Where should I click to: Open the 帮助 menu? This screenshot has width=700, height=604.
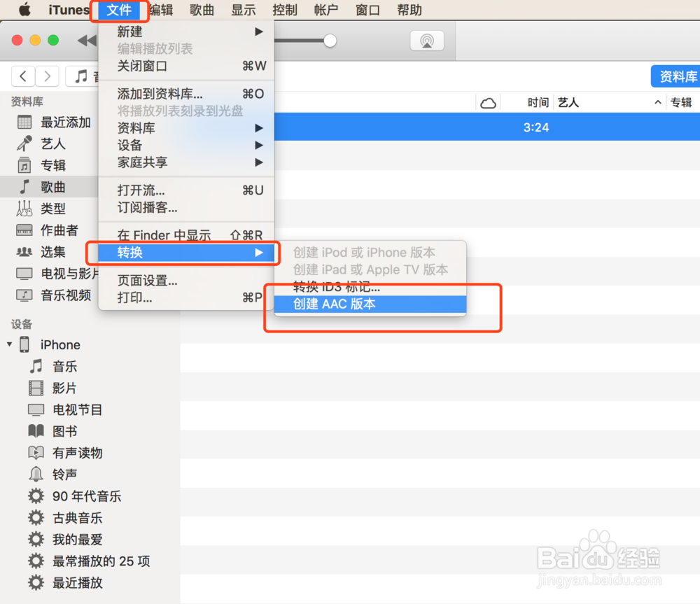[409, 10]
